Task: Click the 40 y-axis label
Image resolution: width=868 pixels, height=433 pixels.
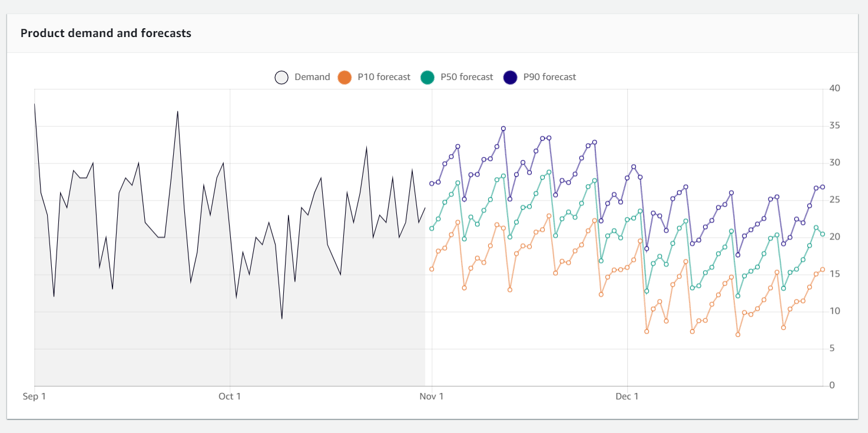Action: 834,88
